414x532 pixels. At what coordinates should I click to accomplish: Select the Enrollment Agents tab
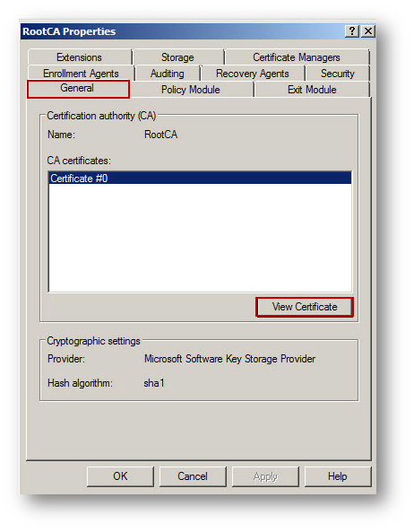pos(81,74)
